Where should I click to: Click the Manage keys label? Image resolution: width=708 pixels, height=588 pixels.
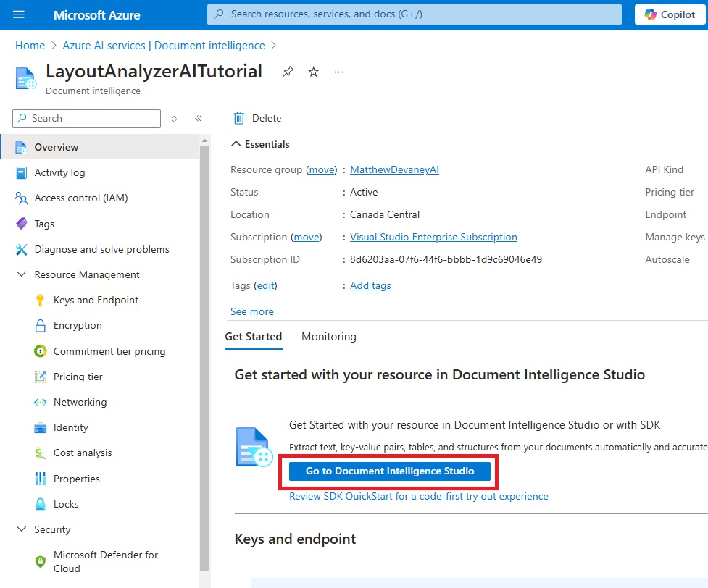675,238
